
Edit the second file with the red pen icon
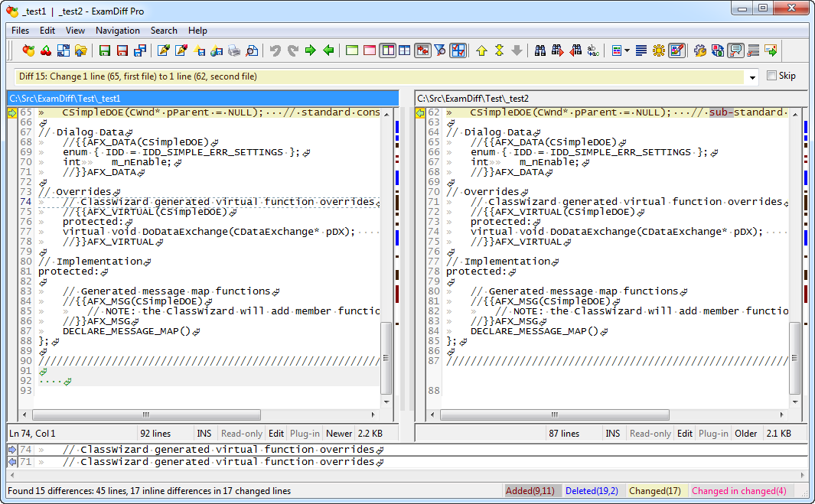coord(181,50)
